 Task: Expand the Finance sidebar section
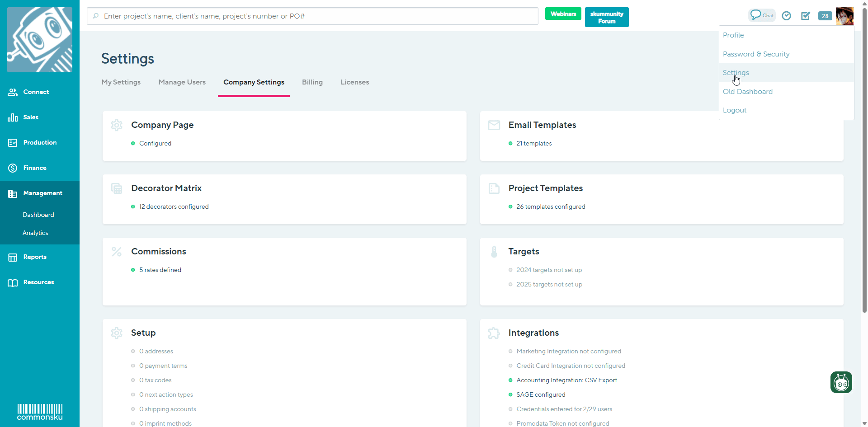(35, 168)
